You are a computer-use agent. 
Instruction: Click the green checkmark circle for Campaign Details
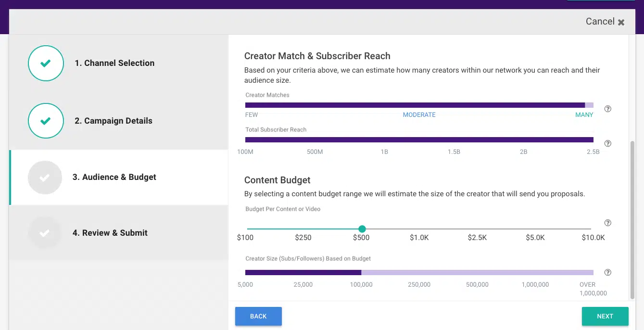tap(46, 121)
